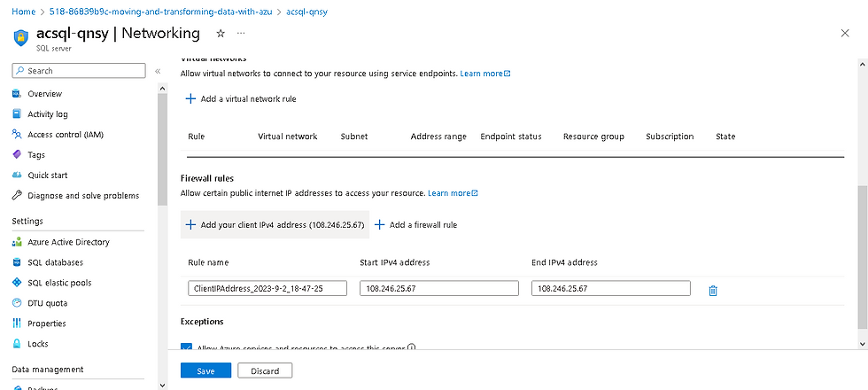Open Learn more link for firewall rules
The width and height of the screenshot is (868, 390).
[x=452, y=193]
